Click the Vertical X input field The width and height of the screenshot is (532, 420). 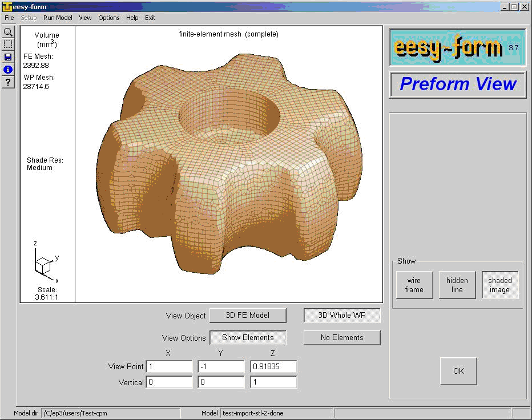pyautogui.click(x=169, y=383)
